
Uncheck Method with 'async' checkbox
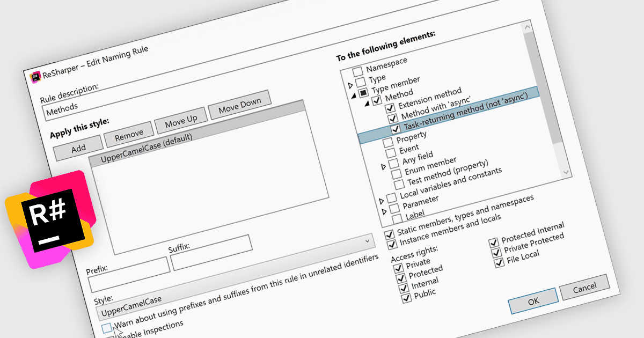point(393,119)
